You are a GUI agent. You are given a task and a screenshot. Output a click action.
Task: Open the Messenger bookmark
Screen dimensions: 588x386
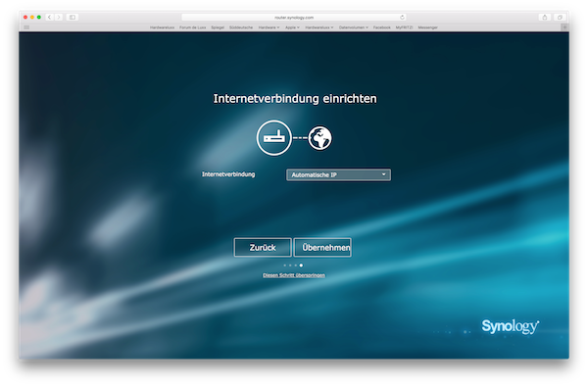click(x=428, y=27)
